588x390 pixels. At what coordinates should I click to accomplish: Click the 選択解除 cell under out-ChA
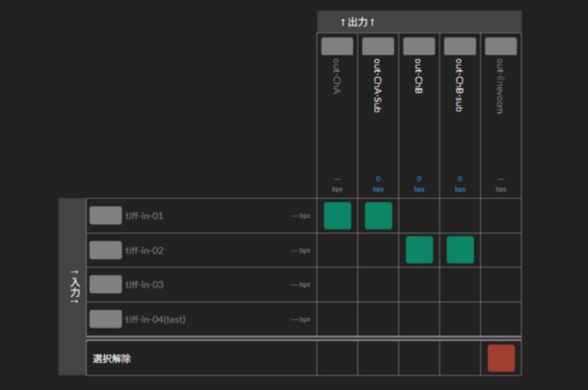[337, 358]
